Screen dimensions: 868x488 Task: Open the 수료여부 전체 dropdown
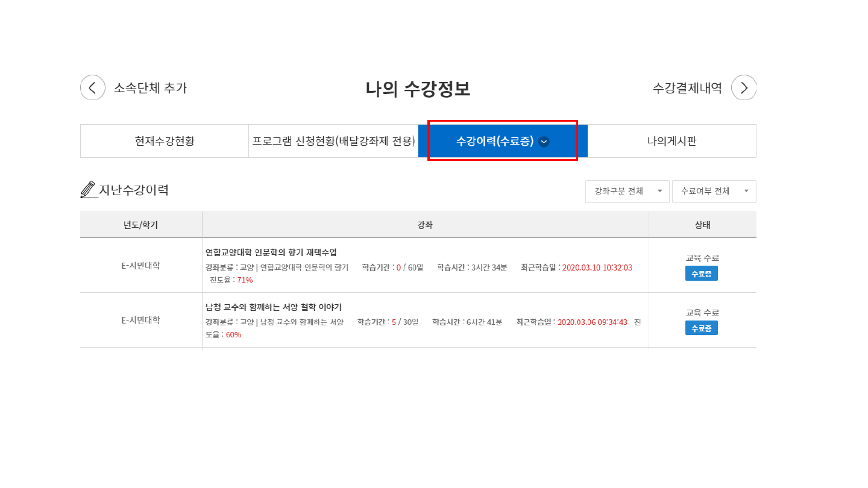[714, 192]
